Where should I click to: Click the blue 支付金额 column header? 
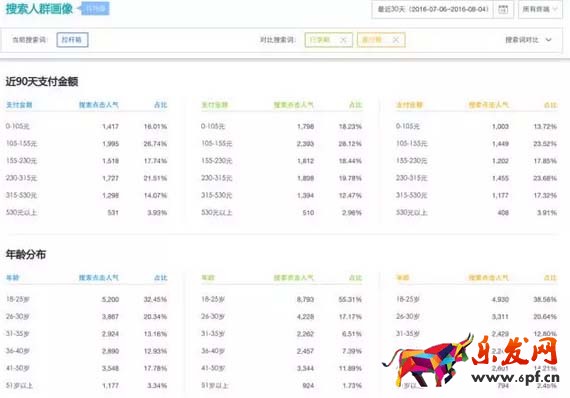pos(19,105)
